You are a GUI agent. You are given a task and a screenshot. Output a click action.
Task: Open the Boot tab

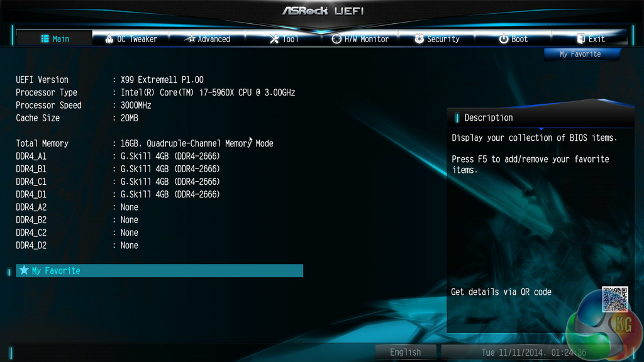coord(513,38)
